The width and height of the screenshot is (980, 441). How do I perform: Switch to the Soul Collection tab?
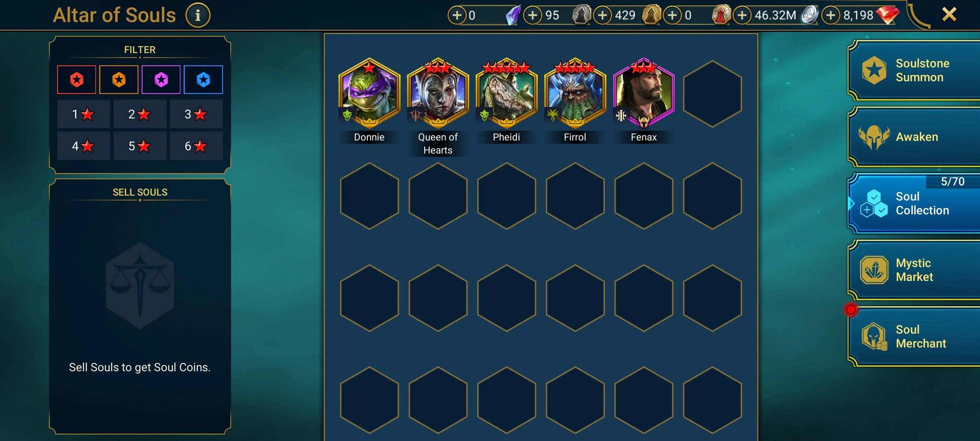(915, 203)
